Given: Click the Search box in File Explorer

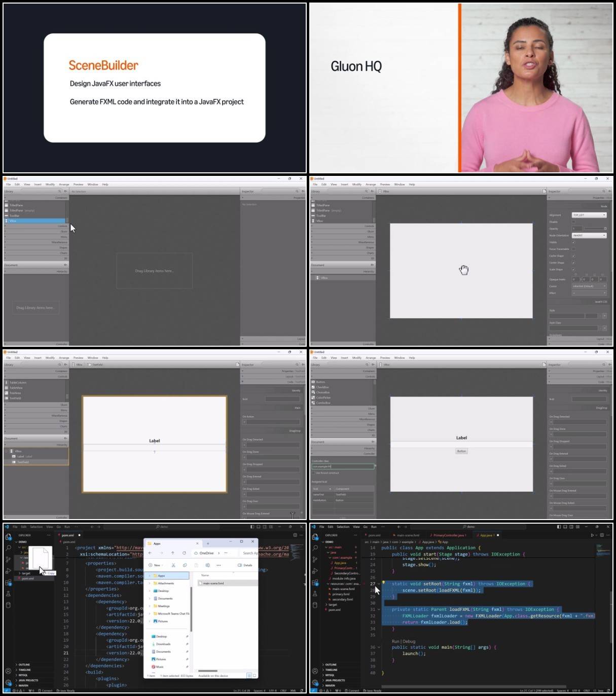Looking at the screenshot, I should [x=249, y=553].
